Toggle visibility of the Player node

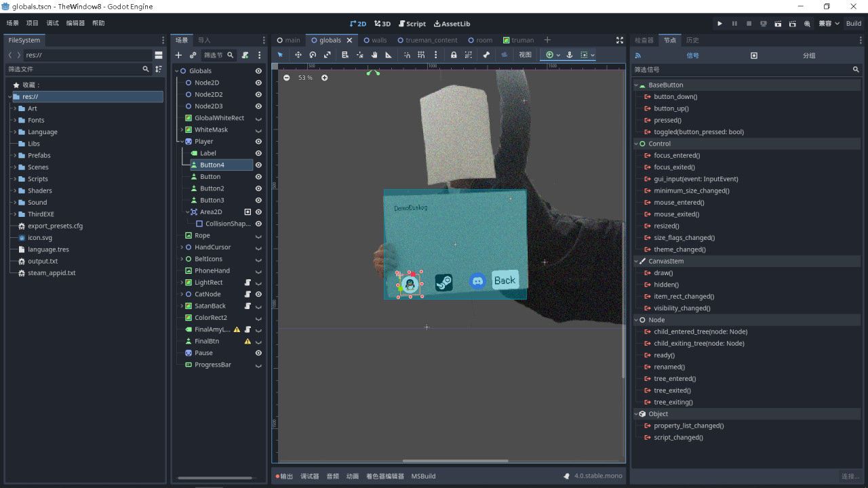pyautogui.click(x=258, y=142)
